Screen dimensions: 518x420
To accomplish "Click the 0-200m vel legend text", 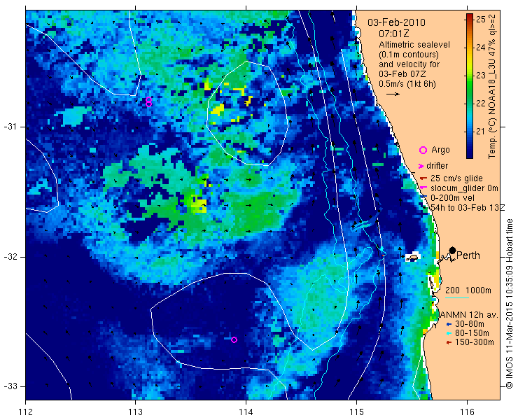I will pos(452,198).
